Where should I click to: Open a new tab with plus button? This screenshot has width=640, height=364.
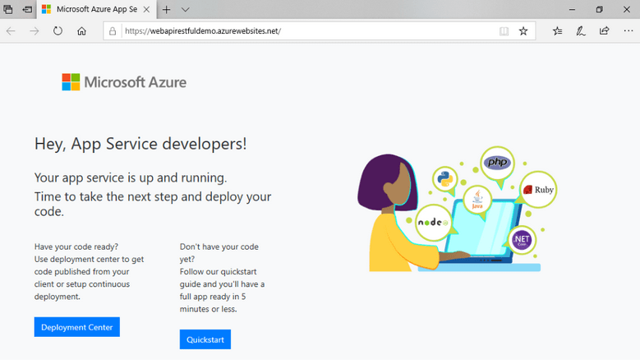click(x=167, y=9)
